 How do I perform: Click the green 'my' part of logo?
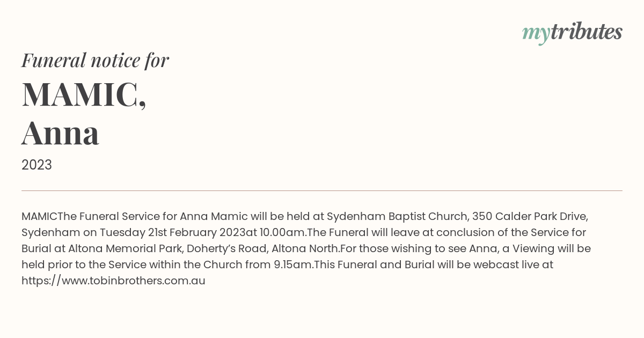click(536, 35)
